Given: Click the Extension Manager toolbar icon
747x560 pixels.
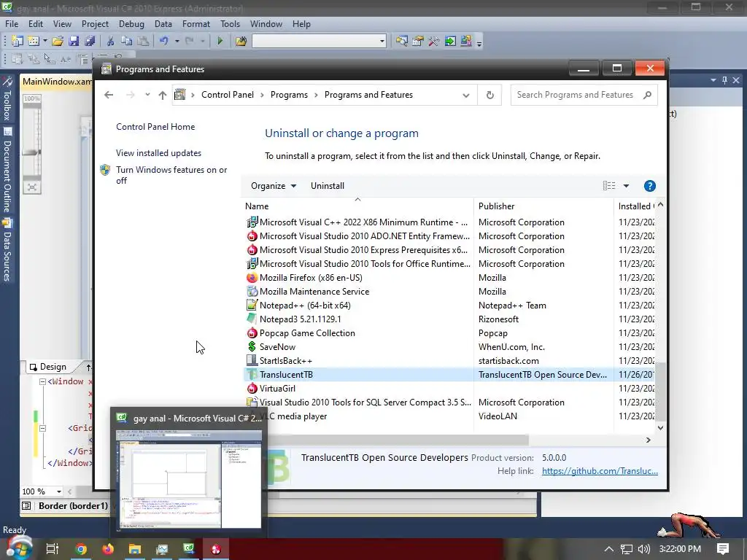Looking at the screenshot, I should click(x=466, y=42).
